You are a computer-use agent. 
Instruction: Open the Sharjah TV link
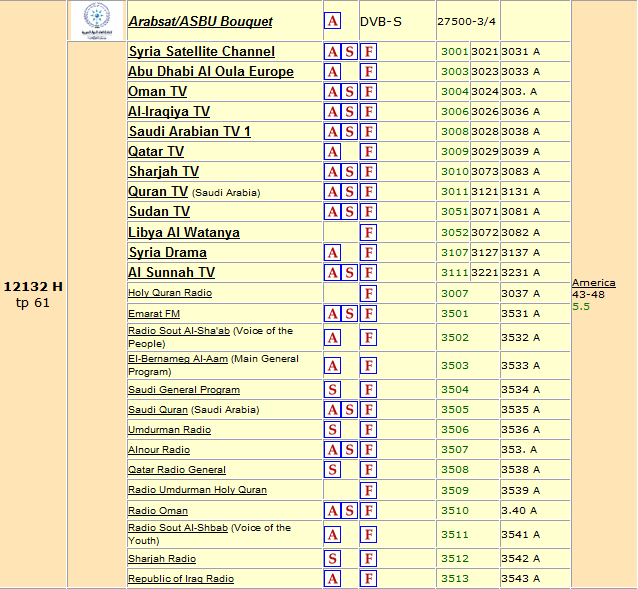pyautogui.click(x=164, y=171)
